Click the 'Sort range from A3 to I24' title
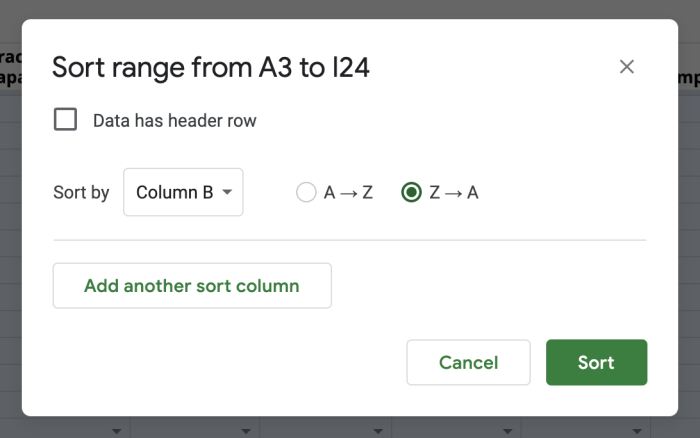This screenshot has width=700, height=438. (211, 67)
